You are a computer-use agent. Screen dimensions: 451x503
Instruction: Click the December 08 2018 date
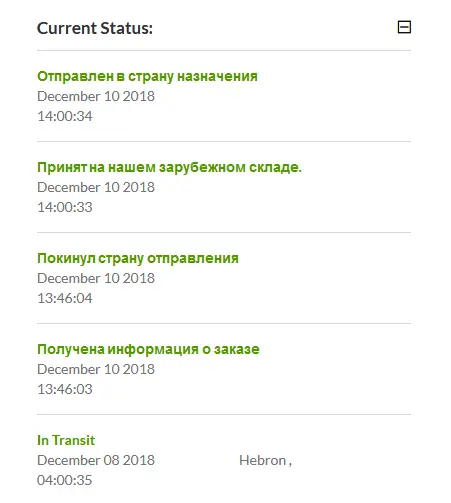96,460
